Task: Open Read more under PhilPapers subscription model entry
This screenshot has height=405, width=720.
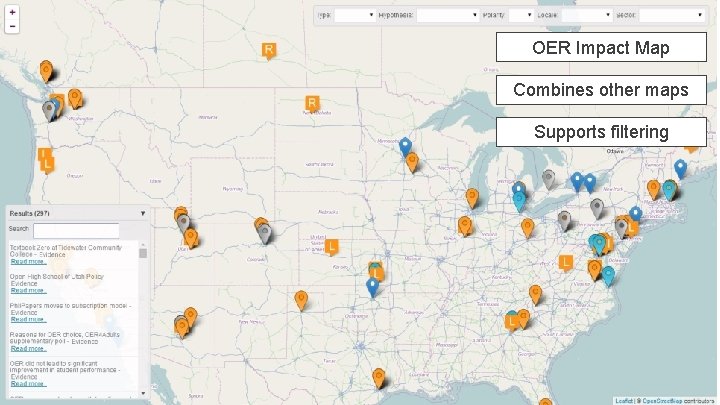Action: [28, 319]
